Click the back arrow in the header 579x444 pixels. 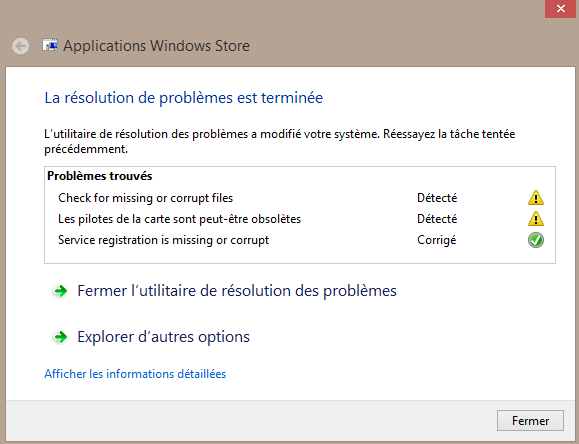point(20,46)
